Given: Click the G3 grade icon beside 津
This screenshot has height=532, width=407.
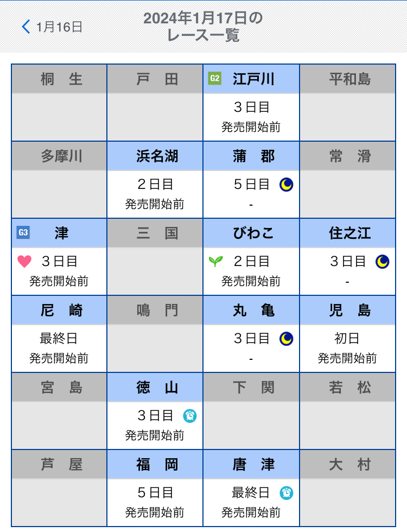Looking at the screenshot, I should 23,233.
